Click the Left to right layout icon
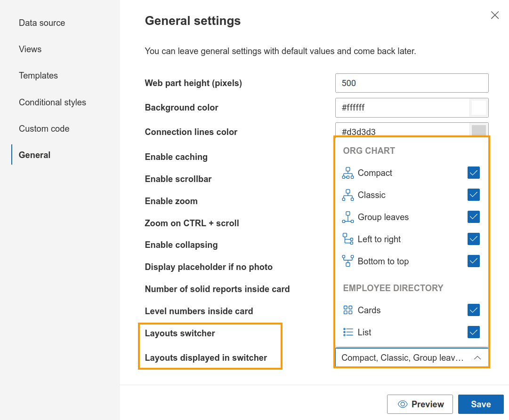Screen dimensions: 509x420 point(347,239)
